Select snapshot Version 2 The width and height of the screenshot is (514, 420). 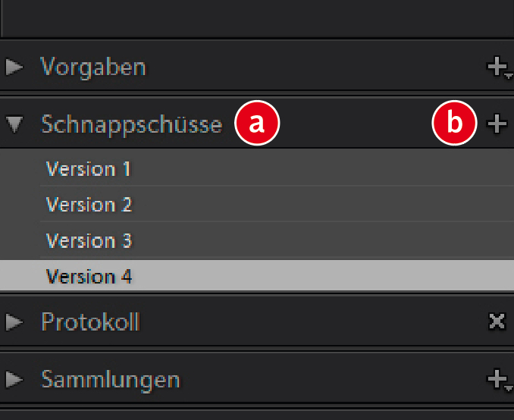click(x=89, y=205)
